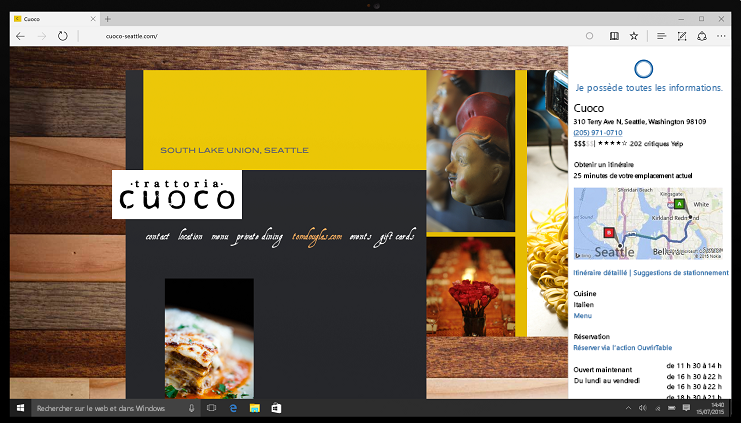Open Task View from the taskbar
Image resolution: width=741 pixels, height=423 pixels.
[211, 408]
